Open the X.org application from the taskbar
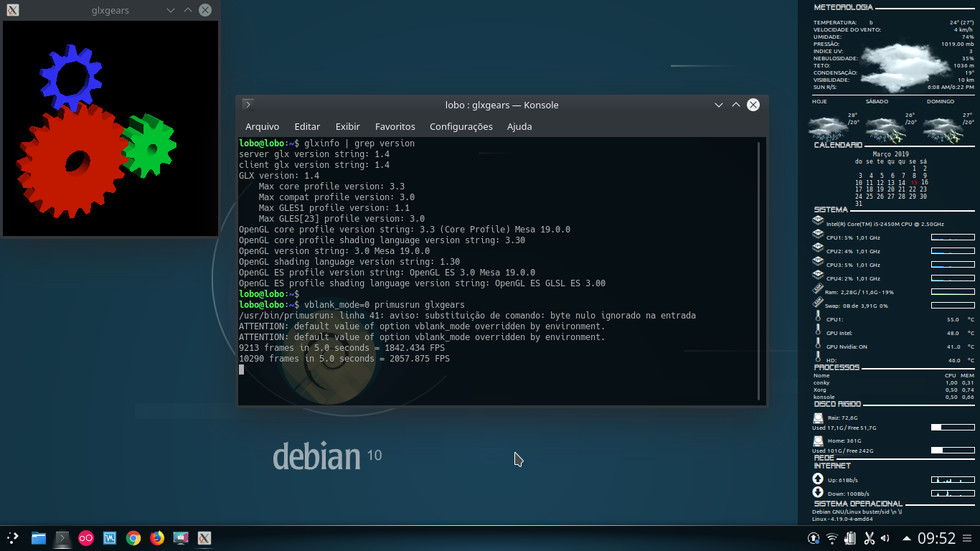 click(x=204, y=538)
